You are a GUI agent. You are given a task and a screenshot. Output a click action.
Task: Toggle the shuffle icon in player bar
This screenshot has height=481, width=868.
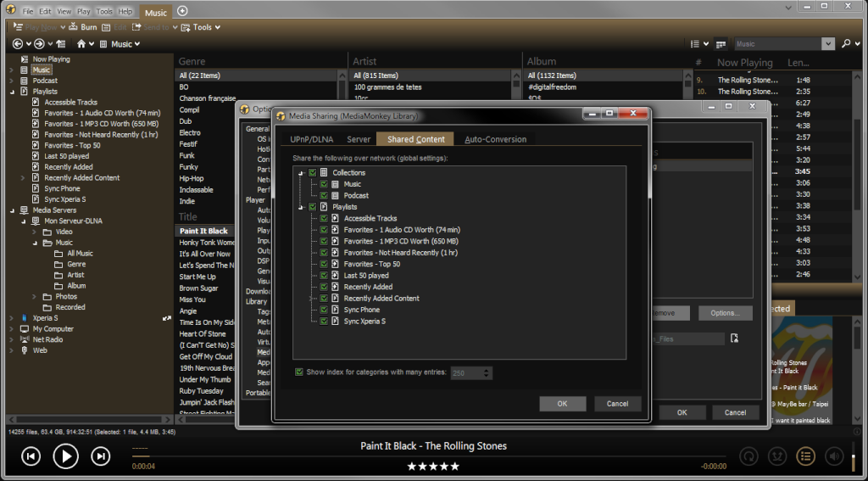point(777,456)
